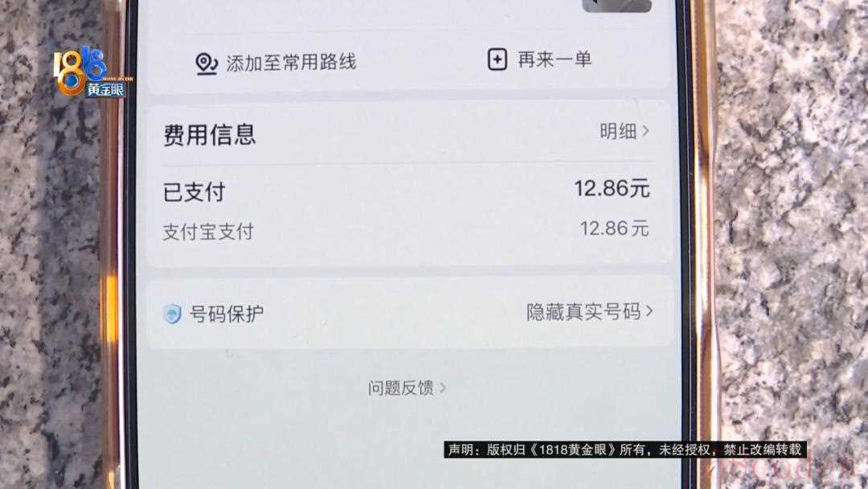Tap the location pin icon for 常用路线
Viewport: 868px width, 489px height.
coord(207,64)
